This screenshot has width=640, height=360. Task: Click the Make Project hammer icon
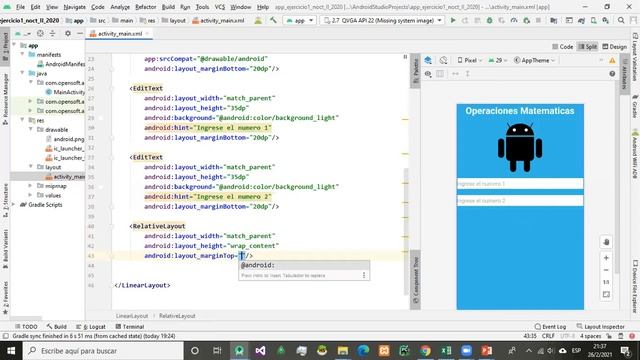(273, 20)
